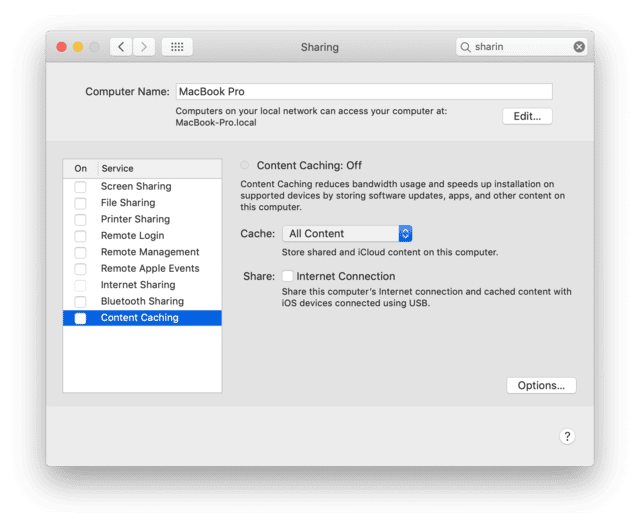
Task: Select the Bluetooth Sharing service row
Action: [x=142, y=301]
